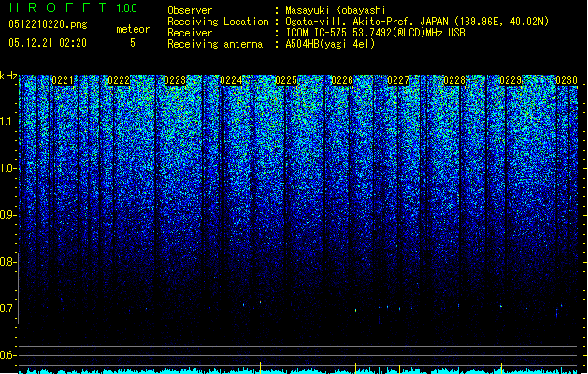Viewport: 588px width, 374px height.
Task: Click the 0225 time marker
Action: point(286,80)
